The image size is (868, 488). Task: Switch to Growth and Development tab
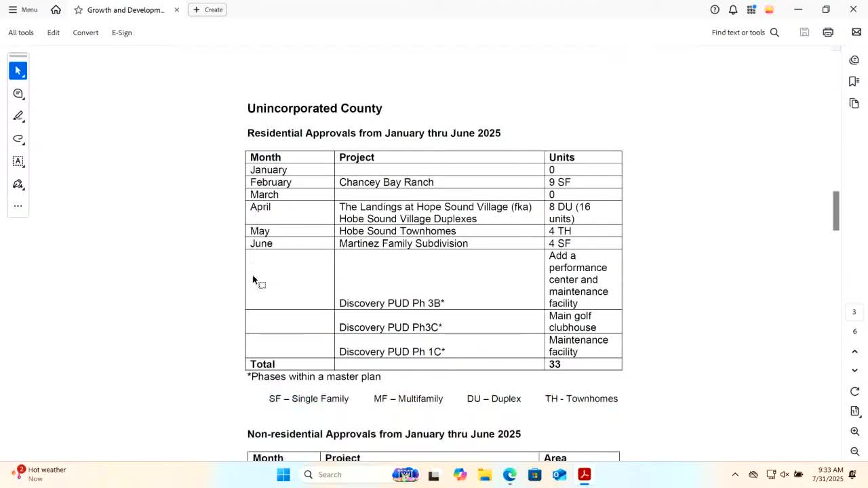coord(125,9)
